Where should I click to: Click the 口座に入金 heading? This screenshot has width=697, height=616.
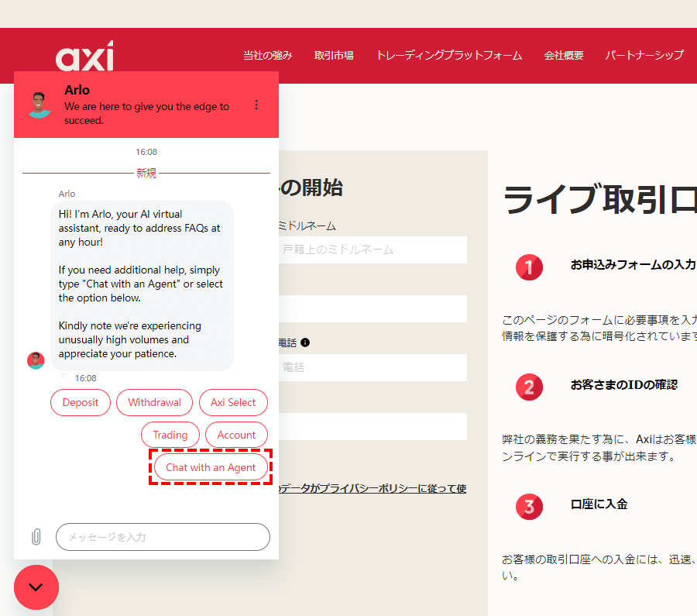[599, 504]
